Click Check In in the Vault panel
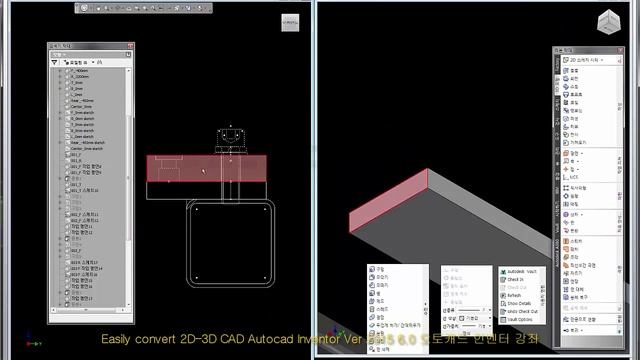This screenshot has height=360, width=640. [512, 280]
